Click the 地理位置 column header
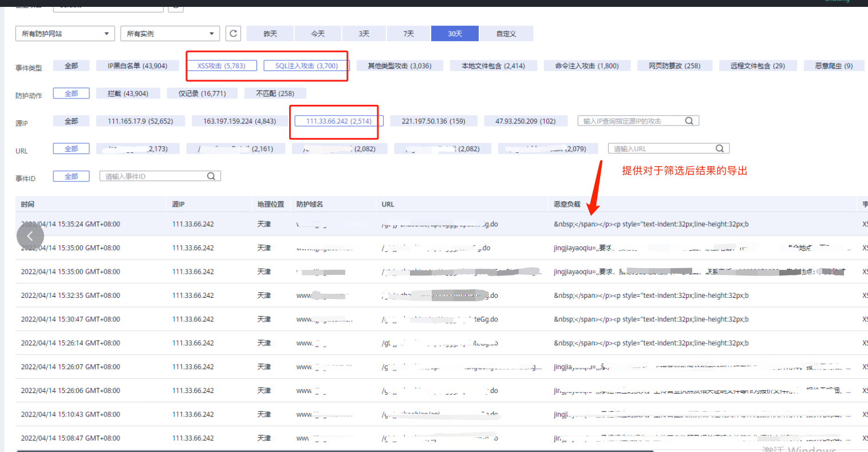Image resolution: width=868 pixels, height=452 pixels. (x=271, y=204)
